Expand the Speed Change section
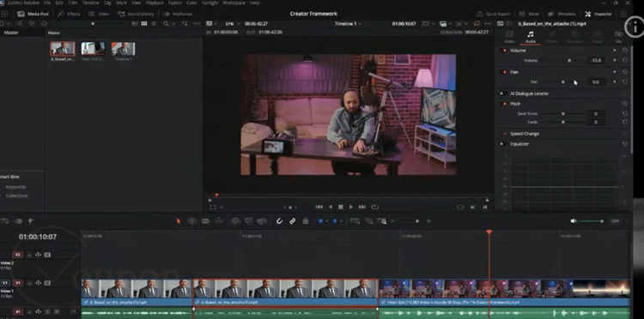 pos(525,134)
